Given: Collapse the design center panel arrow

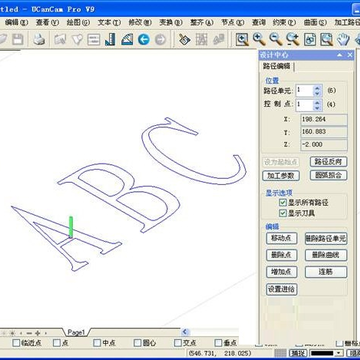Looking at the screenshot, I should click(339, 55).
